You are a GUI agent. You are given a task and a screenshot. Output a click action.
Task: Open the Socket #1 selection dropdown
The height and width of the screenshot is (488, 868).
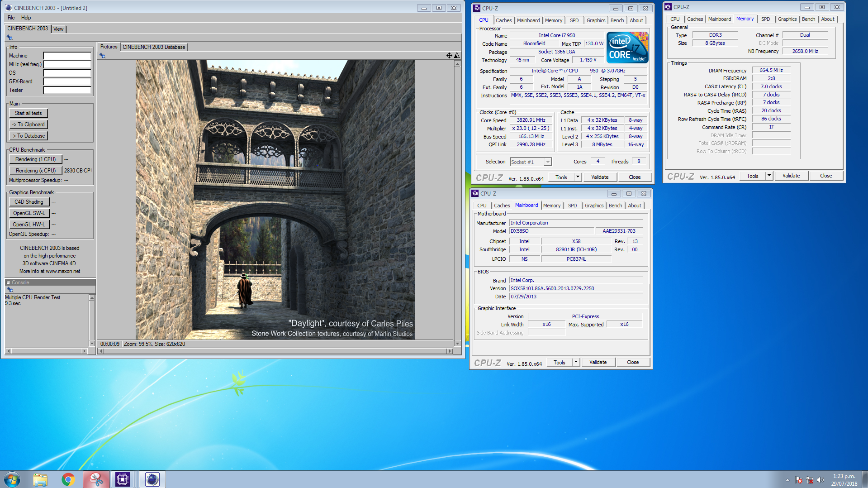(x=548, y=162)
